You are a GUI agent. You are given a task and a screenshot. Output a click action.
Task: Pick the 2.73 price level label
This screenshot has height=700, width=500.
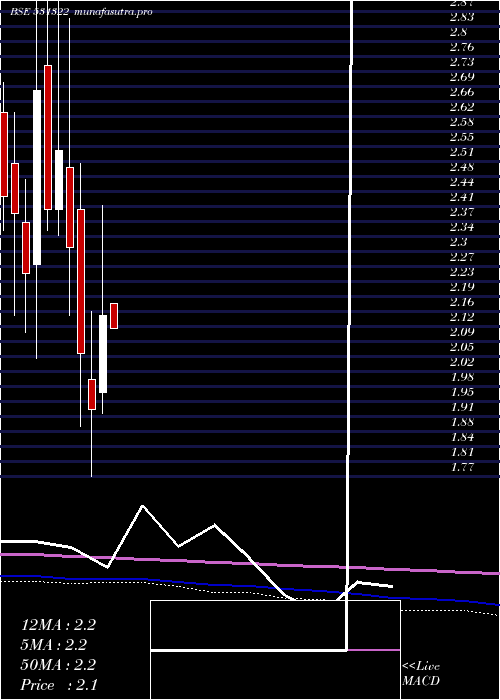[461, 62]
